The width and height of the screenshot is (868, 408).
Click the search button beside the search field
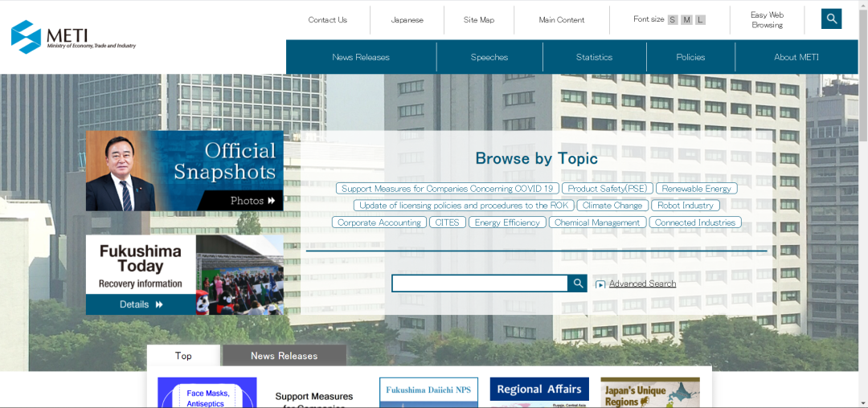tap(577, 284)
